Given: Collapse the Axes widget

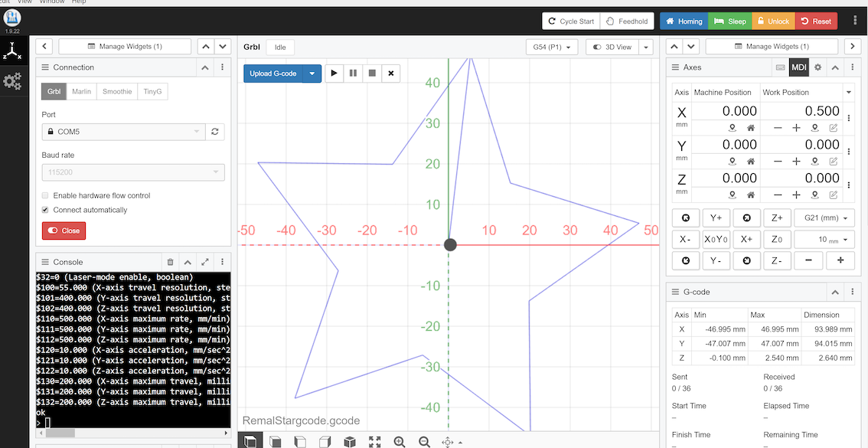Looking at the screenshot, I should tap(835, 67).
